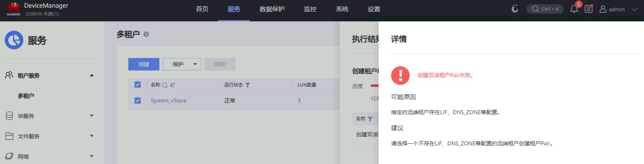
Task: Click the notification bell icon
Action: coord(574,9)
